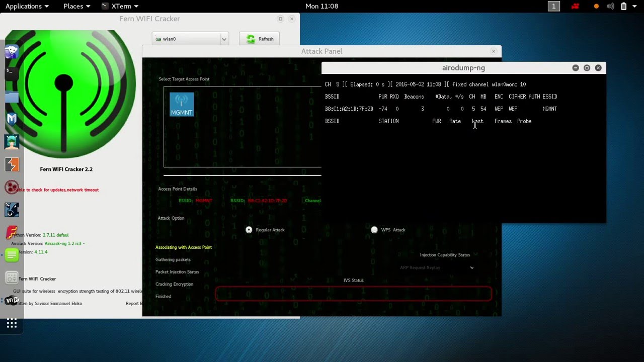Image resolution: width=644 pixels, height=362 pixels.
Task: Click 'fixed channel wlan0mon: 10' text
Action: 489,84
